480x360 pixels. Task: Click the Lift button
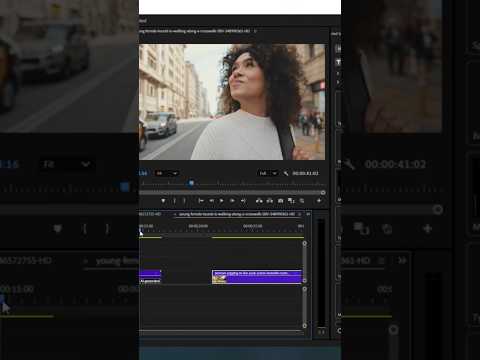click(259, 201)
